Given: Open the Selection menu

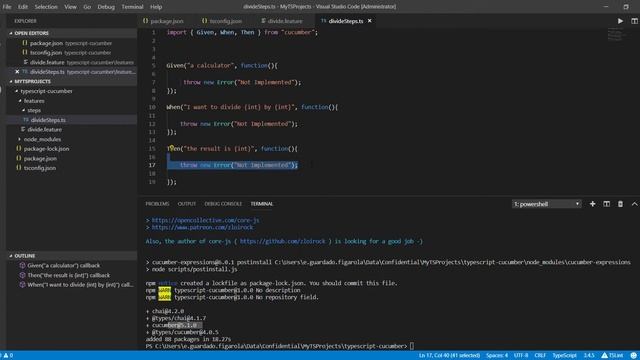Looking at the screenshot, I should 46,7.
